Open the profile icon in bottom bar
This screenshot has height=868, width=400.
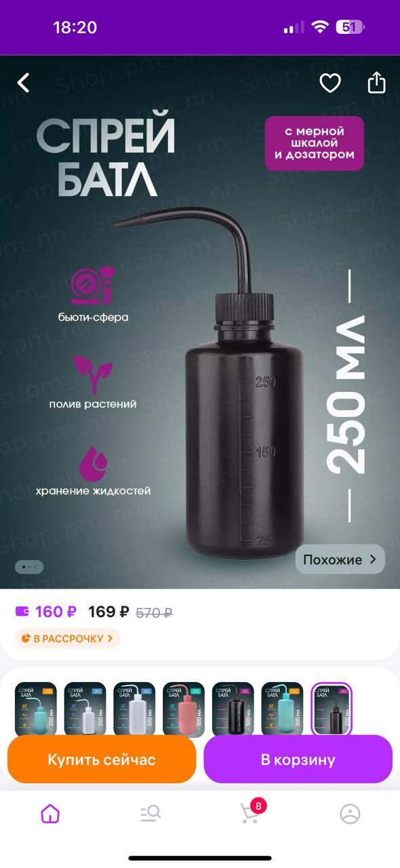[350, 813]
